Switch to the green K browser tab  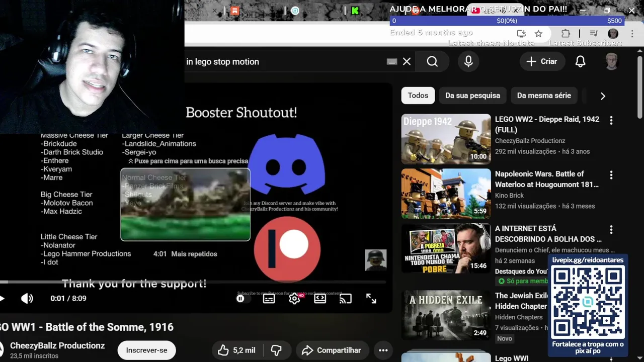[x=355, y=11]
